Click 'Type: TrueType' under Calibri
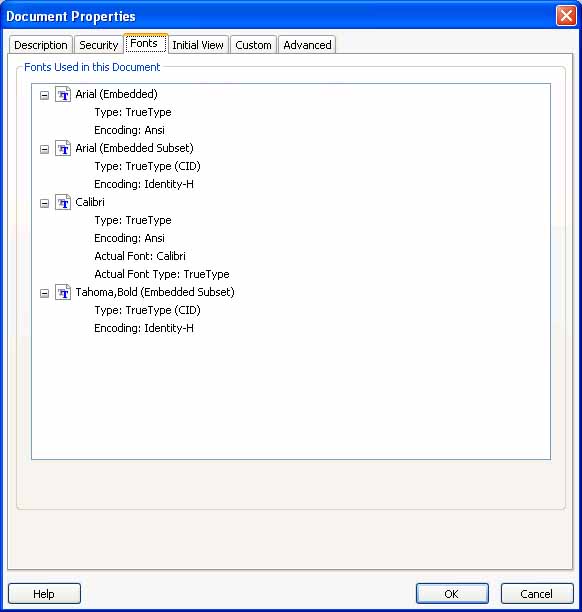Screen dimensions: 582x612 click(x=133, y=221)
